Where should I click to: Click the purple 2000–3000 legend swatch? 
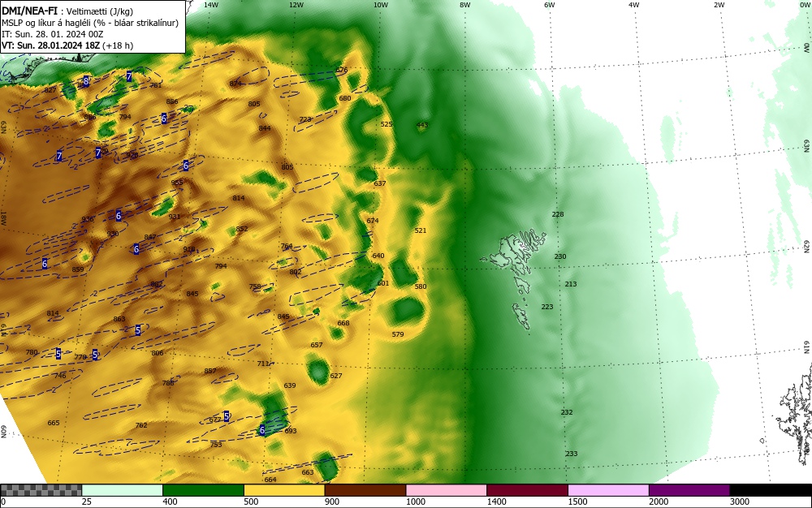(689, 490)
